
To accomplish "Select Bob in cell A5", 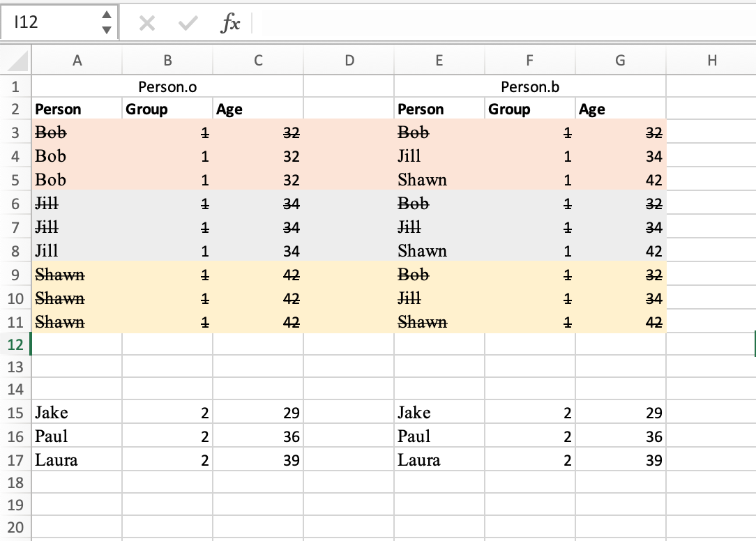I will coord(77,179).
